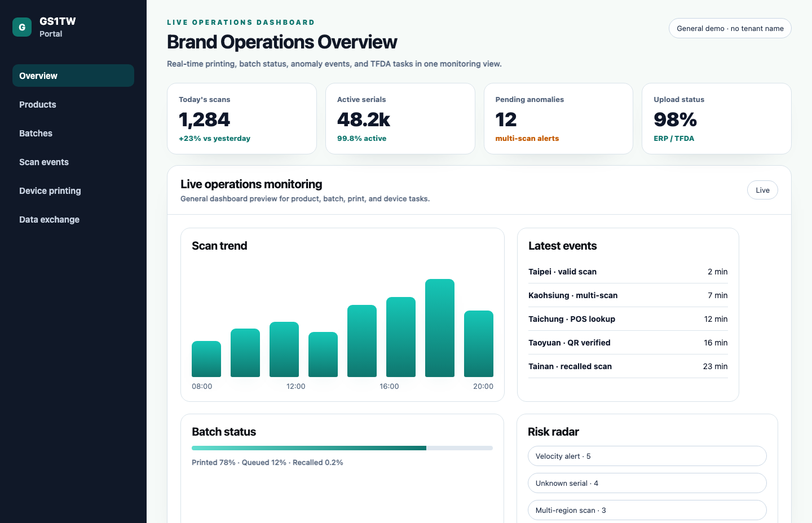Viewport: 812px width, 523px height.
Task: Select the Taichung POS lookup event
Action: click(628, 319)
